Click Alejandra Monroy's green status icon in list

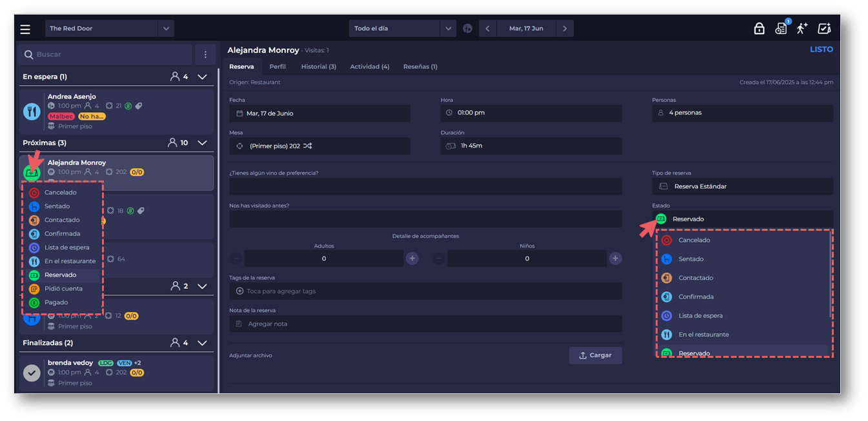32,172
